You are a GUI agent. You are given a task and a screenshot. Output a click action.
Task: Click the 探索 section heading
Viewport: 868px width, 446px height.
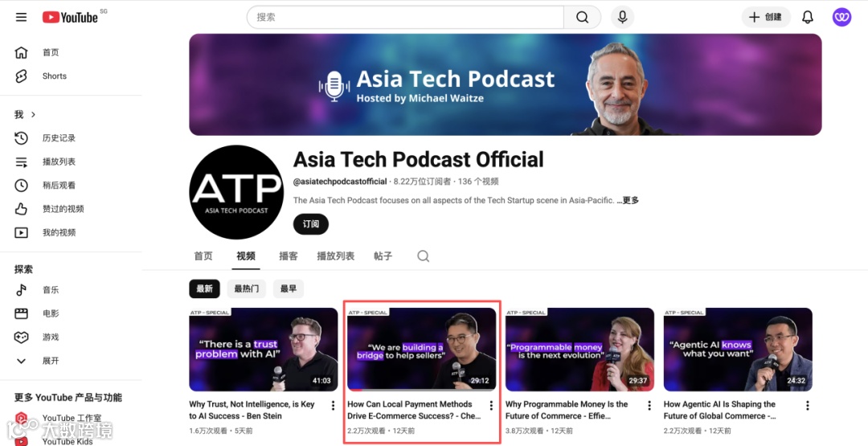[x=24, y=269]
